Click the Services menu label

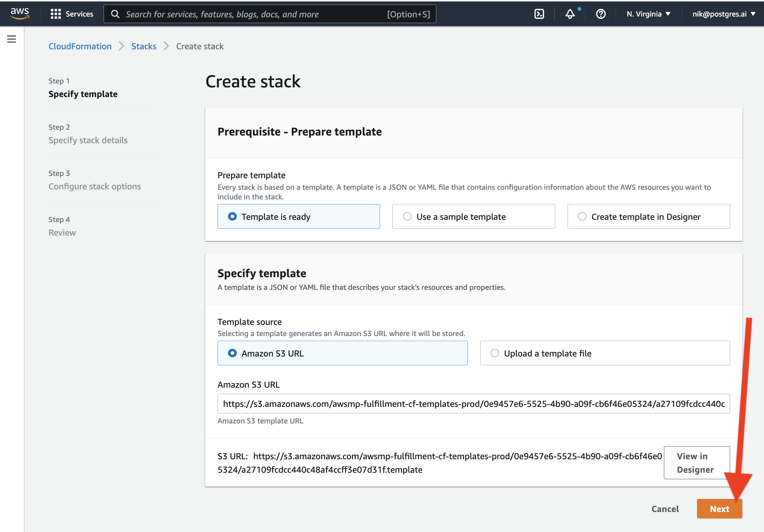click(79, 14)
